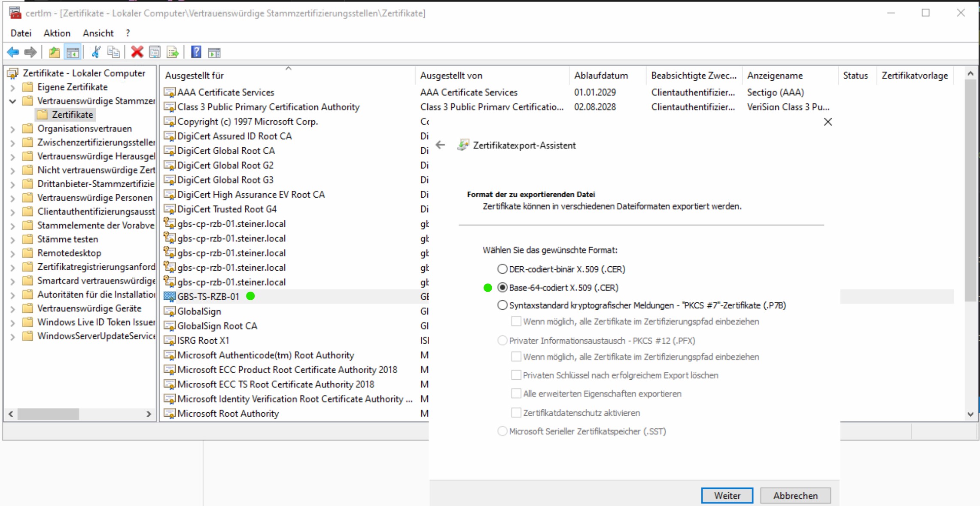The image size is (980, 506).
Task: Click the Abbrechen button
Action: click(795, 495)
